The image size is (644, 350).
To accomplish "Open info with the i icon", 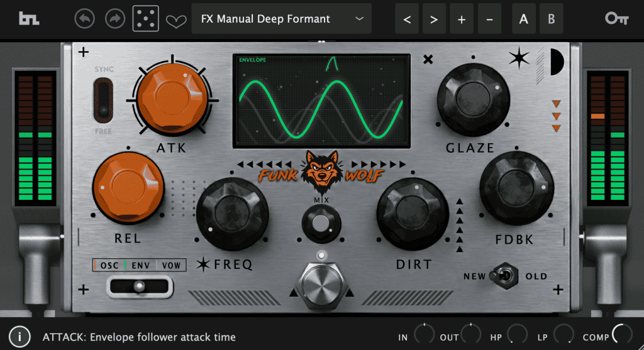I will [x=19, y=337].
